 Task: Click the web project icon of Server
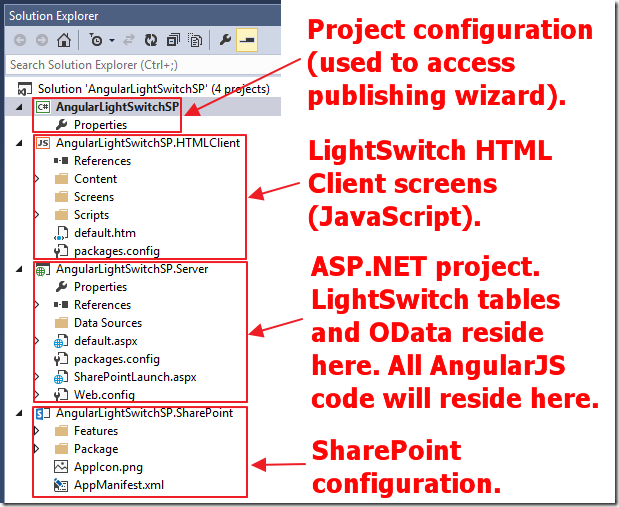43,269
